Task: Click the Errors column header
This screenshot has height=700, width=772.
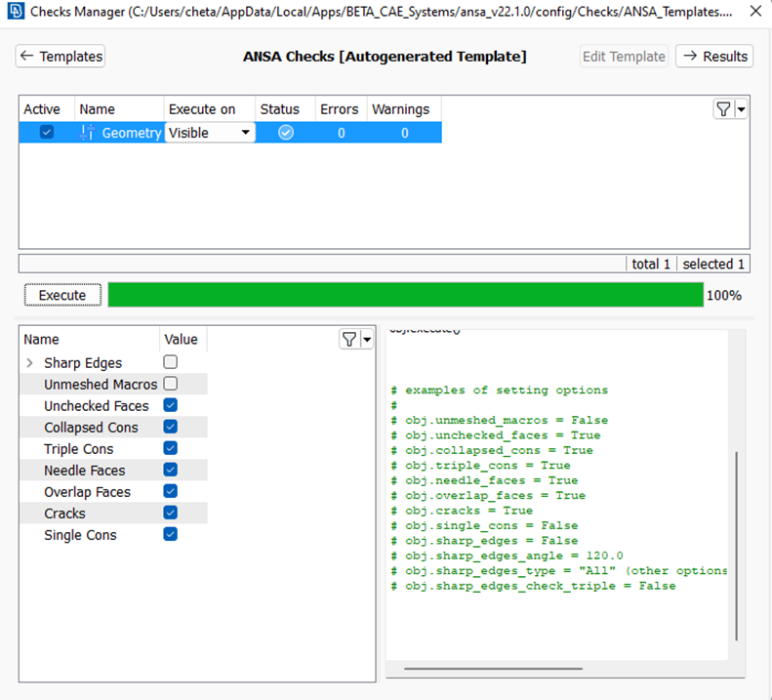Action: pos(341,109)
